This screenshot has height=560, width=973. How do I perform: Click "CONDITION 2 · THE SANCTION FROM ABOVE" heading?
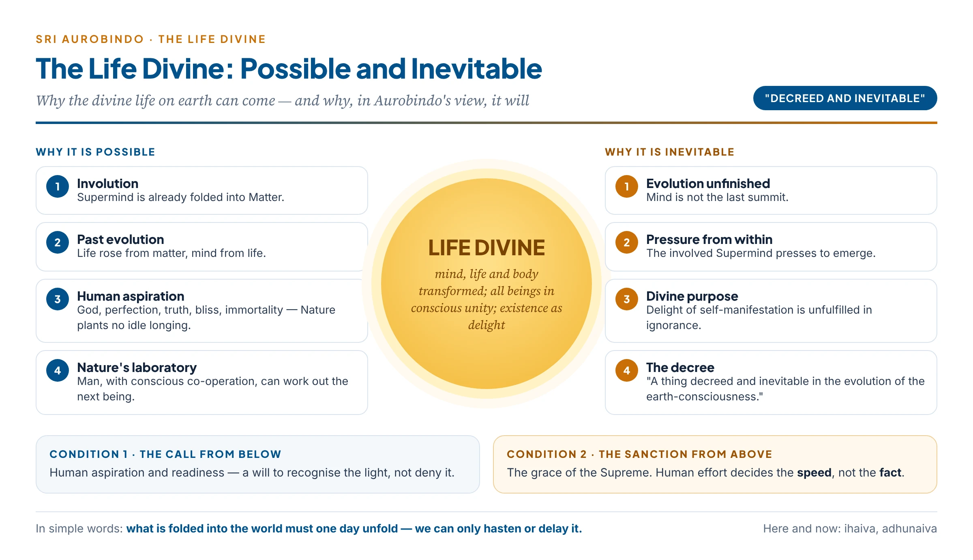pos(639,454)
